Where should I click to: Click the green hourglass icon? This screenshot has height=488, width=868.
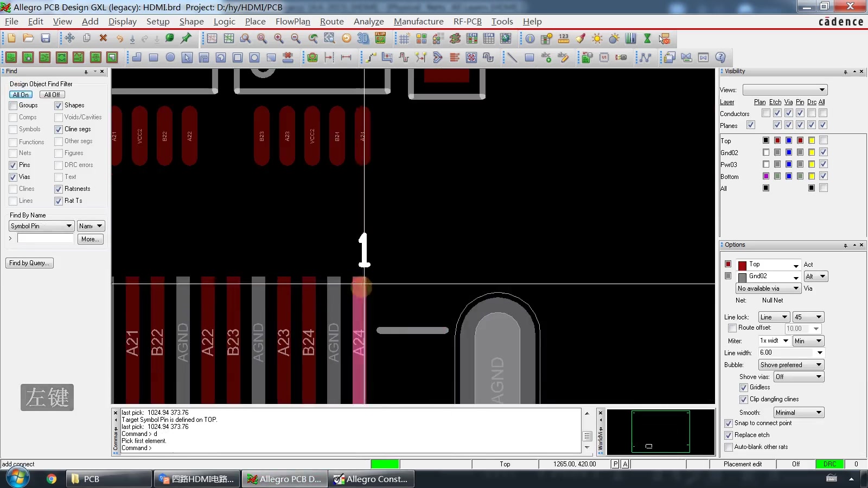point(647,38)
